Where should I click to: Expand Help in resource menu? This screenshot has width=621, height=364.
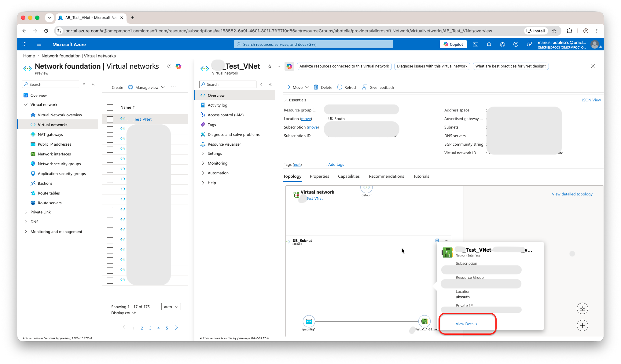pyautogui.click(x=203, y=183)
